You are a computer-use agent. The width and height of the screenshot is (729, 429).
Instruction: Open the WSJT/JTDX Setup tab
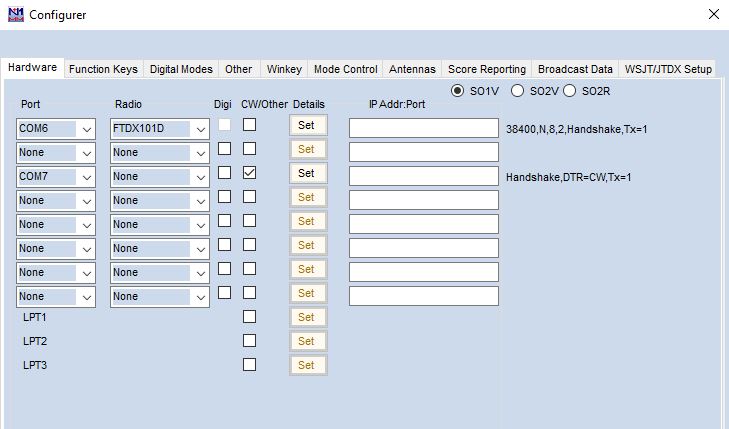(668, 69)
